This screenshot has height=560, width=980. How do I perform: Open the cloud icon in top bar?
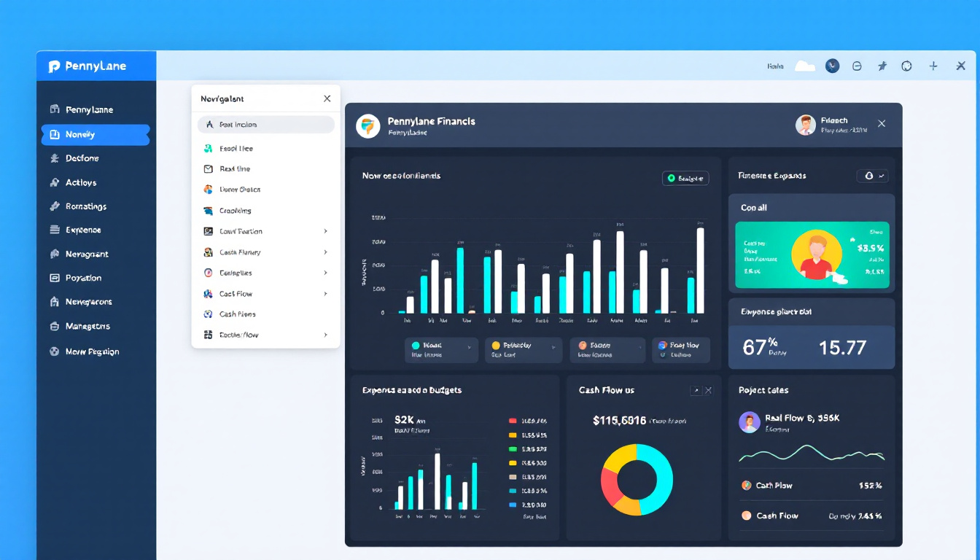(804, 66)
